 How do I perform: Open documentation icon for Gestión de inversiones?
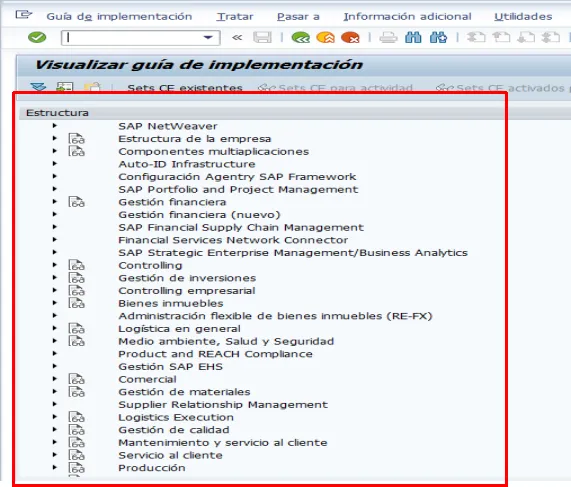[76, 278]
